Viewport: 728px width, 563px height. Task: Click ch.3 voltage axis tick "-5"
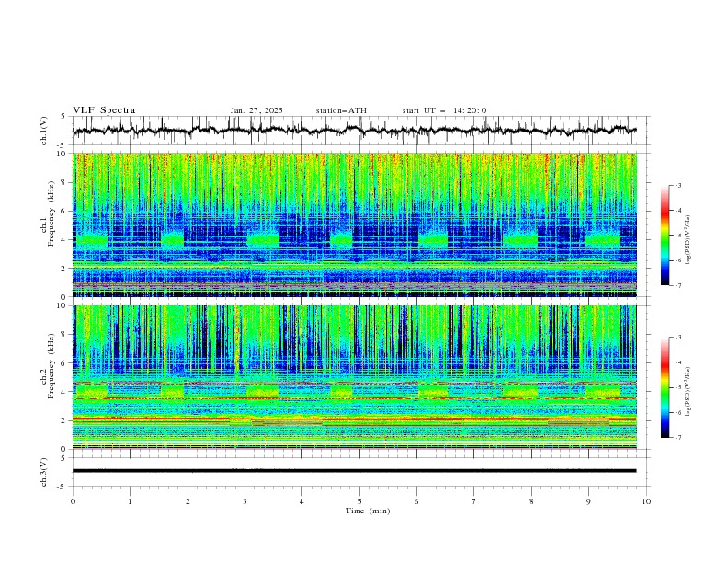click(x=63, y=487)
